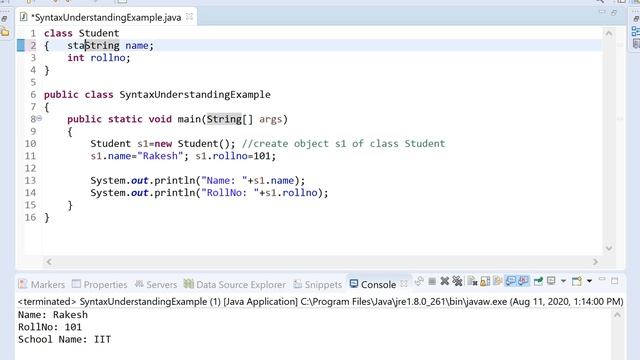
Task: Open the Open Console dropdown arrow
Action: 589,281
